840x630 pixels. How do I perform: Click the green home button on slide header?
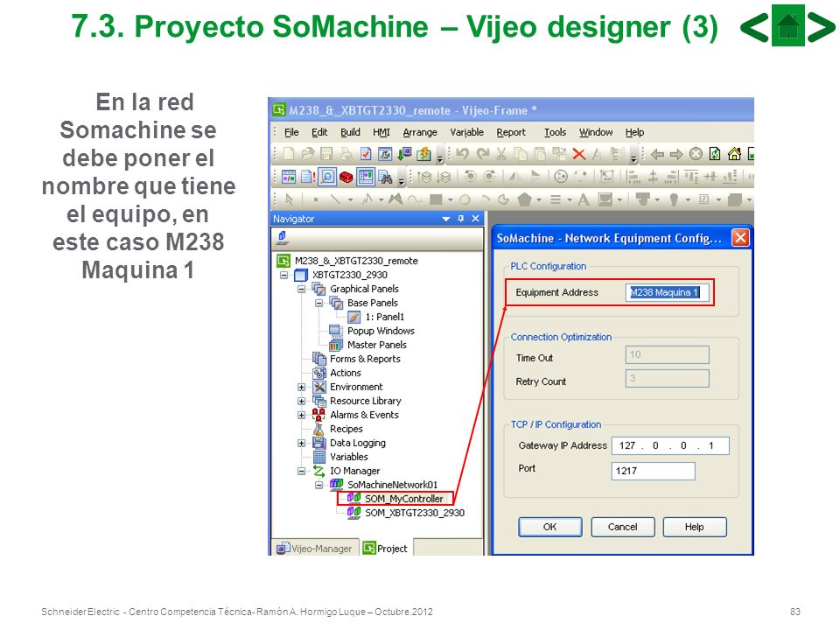[787, 25]
